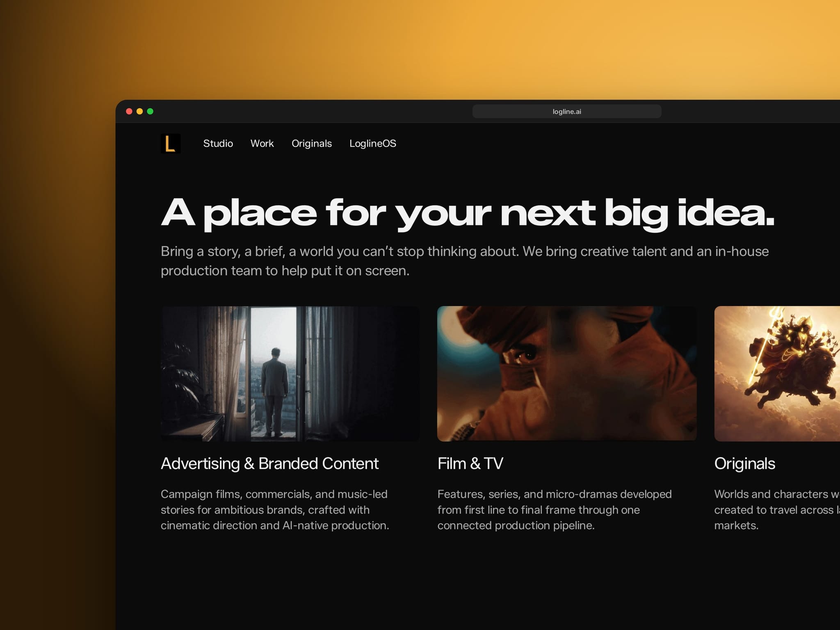
Task: Click the green fullscreen window button
Action: [x=150, y=111]
